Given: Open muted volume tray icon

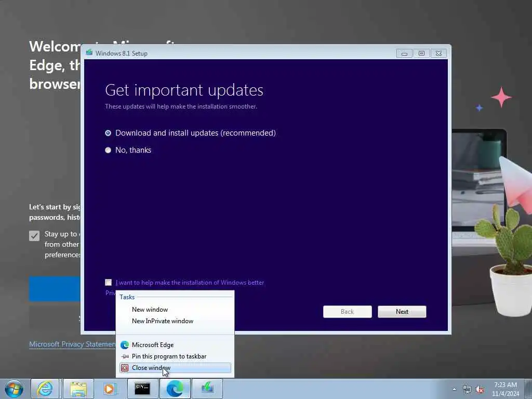Looking at the screenshot, I should (480, 389).
